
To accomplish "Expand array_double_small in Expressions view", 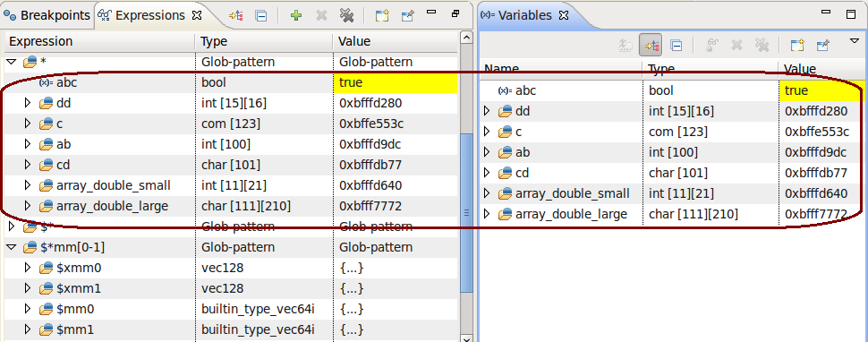I will click(28, 185).
